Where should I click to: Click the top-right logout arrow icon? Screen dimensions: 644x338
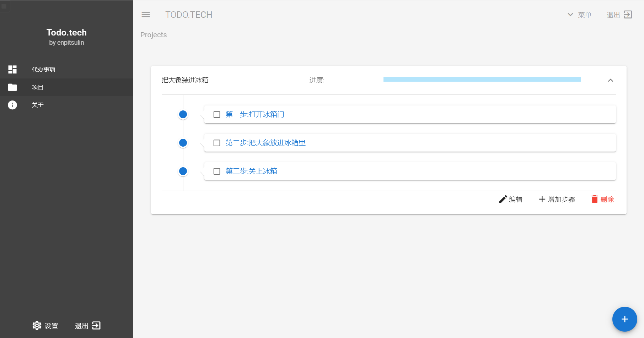628,15
